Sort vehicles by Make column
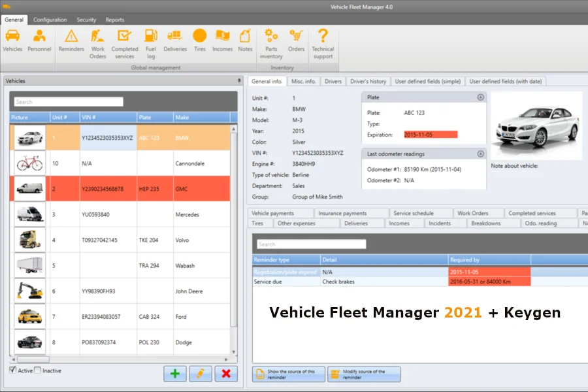 [202, 118]
